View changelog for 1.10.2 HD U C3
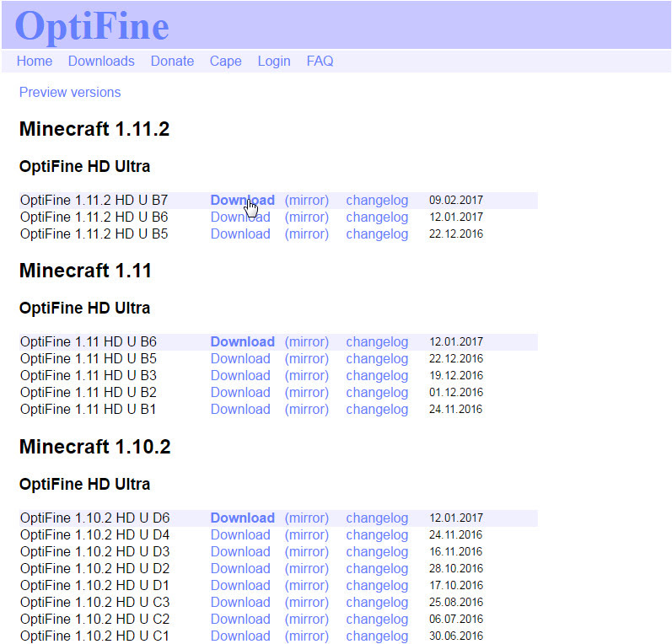The image size is (672, 644). pyautogui.click(x=377, y=602)
